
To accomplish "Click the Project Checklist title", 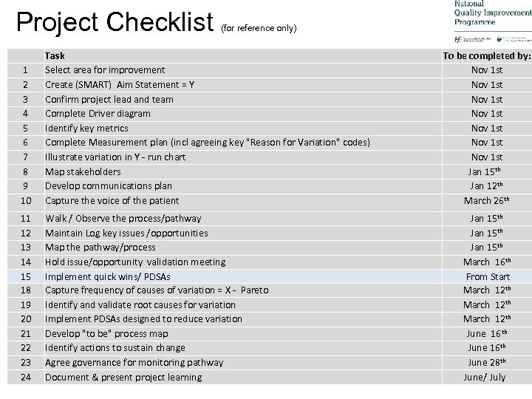I will pyautogui.click(x=115, y=21).
